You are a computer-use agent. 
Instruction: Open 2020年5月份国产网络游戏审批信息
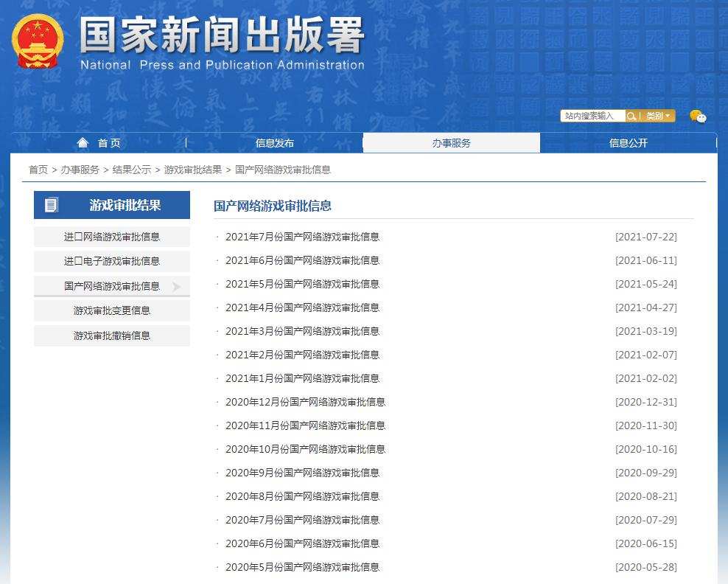click(302, 567)
